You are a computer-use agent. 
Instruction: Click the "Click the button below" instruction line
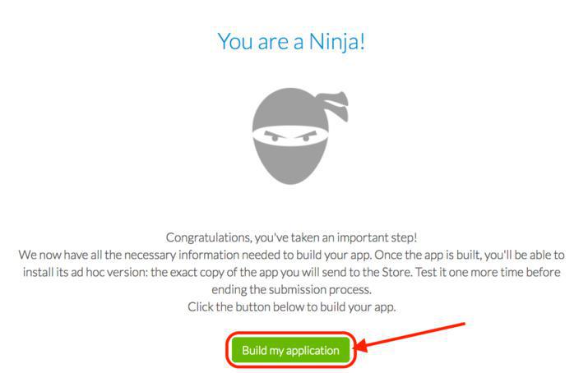[x=293, y=306]
